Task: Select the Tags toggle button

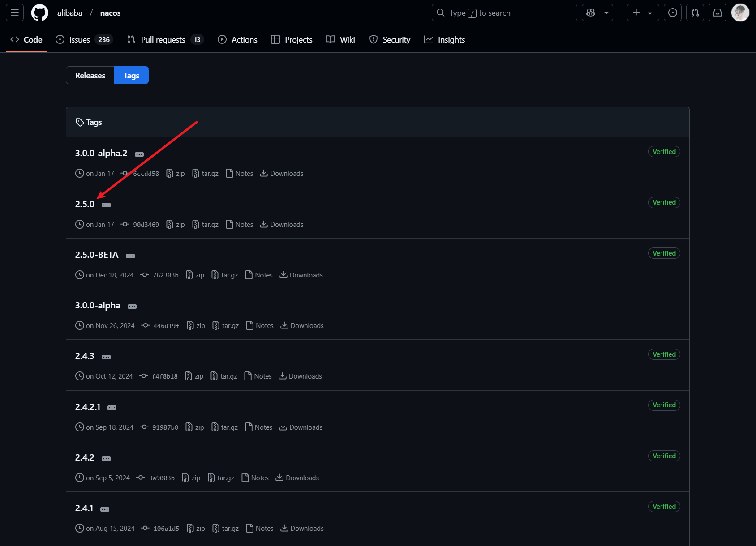Action: coord(131,76)
